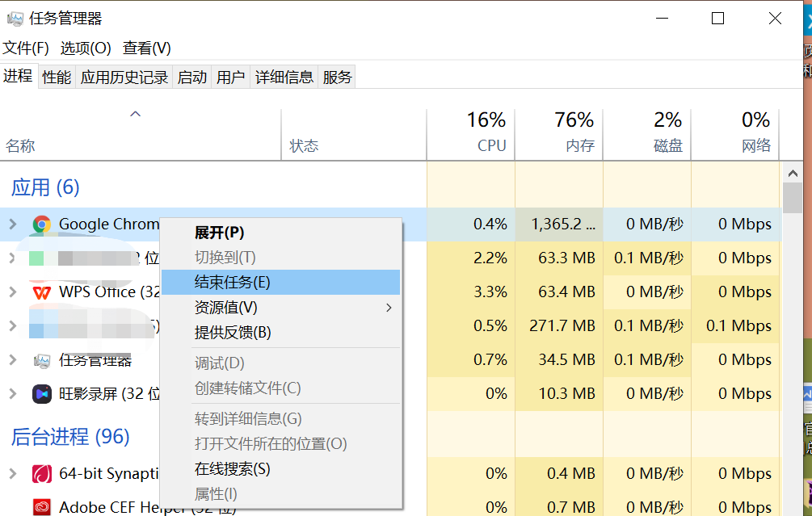
Task: Choose 打开文件所在的位置(O) entry
Action: tap(280, 443)
